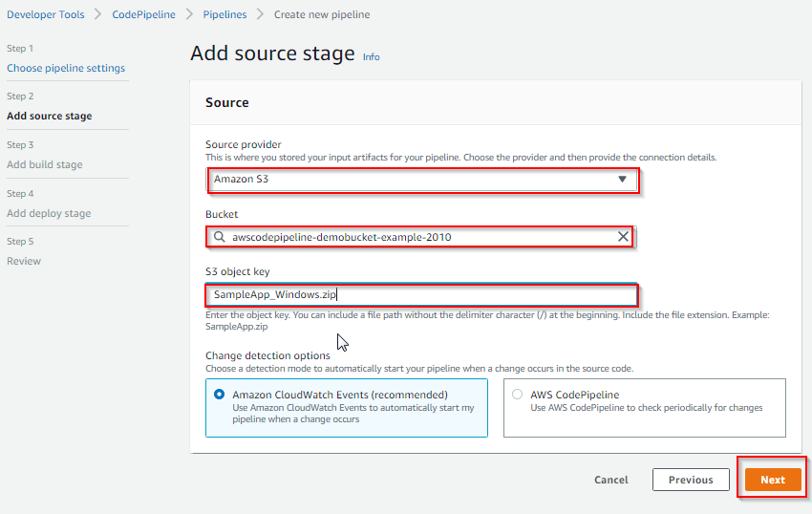
Task: Clear the bucket name with the X icon
Action: coord(623,237)
